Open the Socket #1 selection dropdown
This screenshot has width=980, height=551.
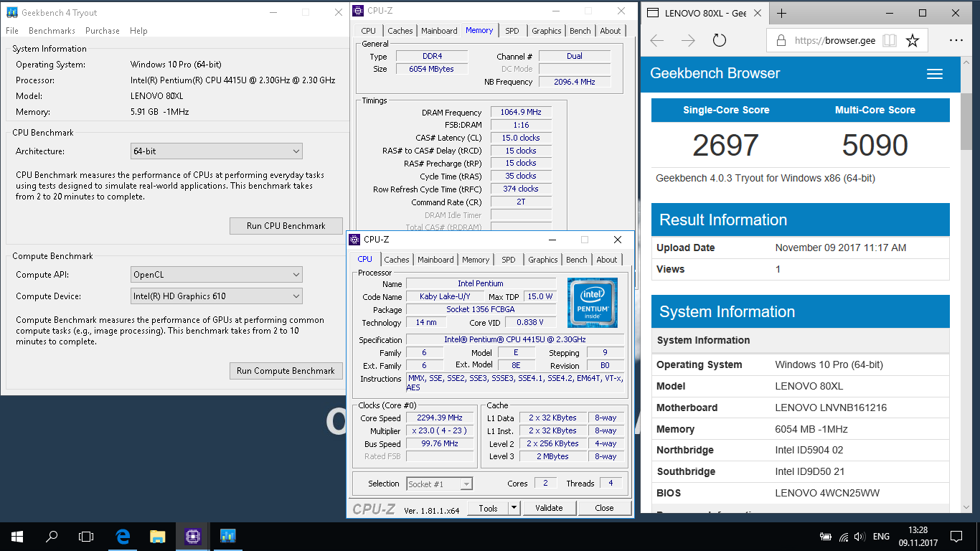(x=440, y=484)
